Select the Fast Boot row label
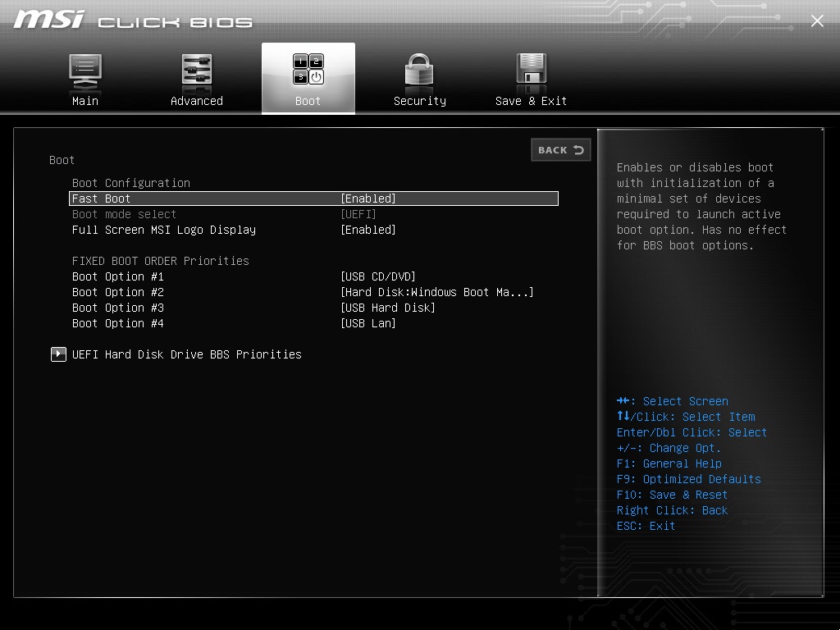The width and height of the screenshot is (840, 630). point(102,199)
